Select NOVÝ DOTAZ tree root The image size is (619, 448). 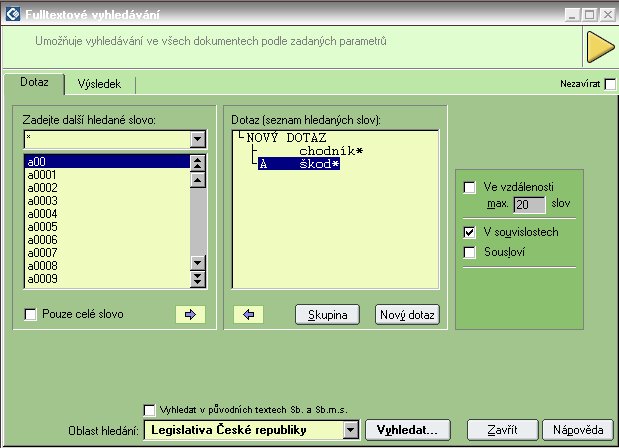click(286, 138)
